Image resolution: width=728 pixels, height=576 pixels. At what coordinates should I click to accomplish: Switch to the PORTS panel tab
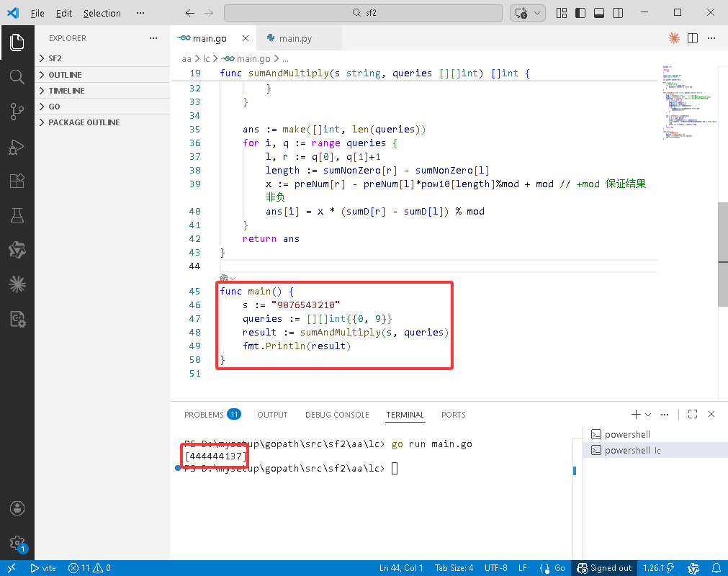pos(453,414)
